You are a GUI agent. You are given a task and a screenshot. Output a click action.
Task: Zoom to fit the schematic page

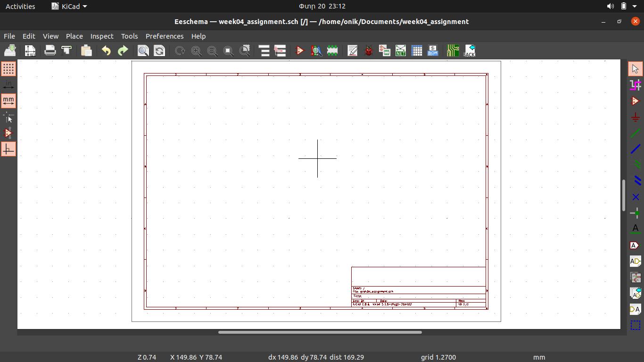[x=228, y=50]
